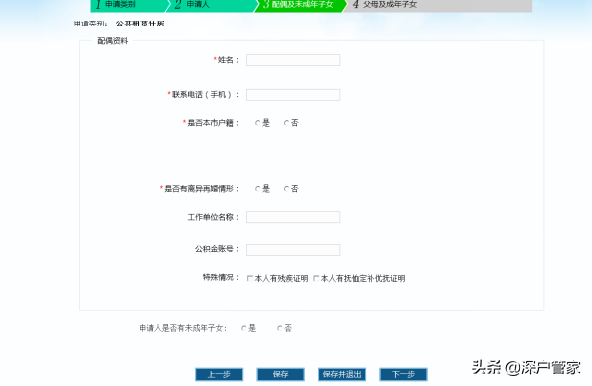
Task: Click the 配偶资料 section title
Action: pyautogui.click(x=113, y=41)
